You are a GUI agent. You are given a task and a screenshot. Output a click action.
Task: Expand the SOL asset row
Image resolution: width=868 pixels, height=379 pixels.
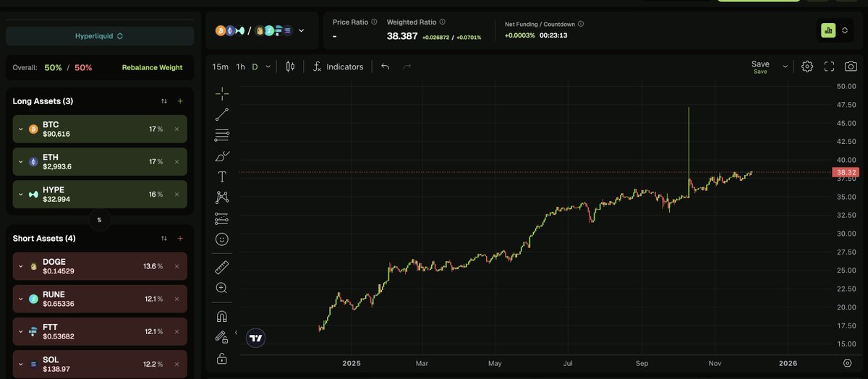(20, 364)
